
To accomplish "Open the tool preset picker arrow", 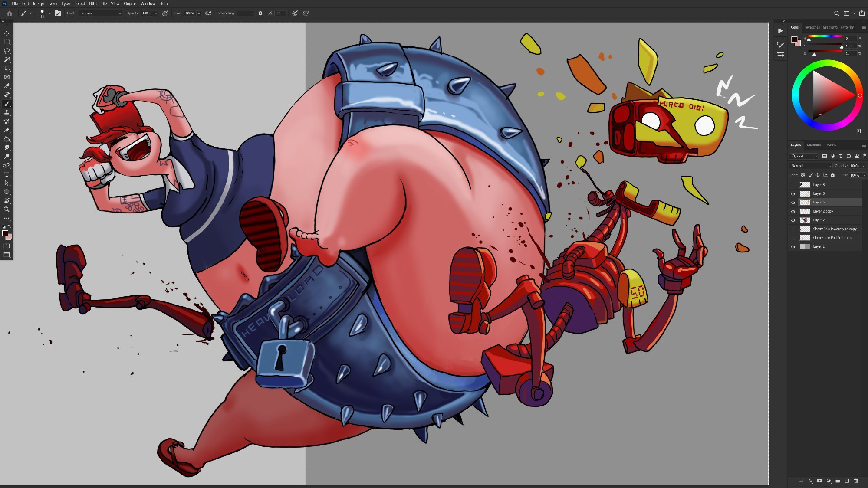I will (31, 13).
